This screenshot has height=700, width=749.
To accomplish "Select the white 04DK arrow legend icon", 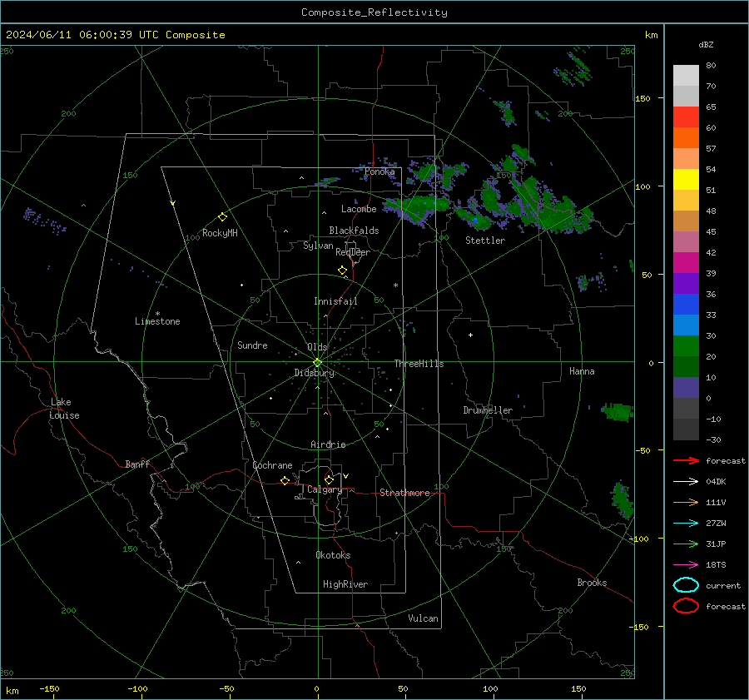I will [686, 481].
